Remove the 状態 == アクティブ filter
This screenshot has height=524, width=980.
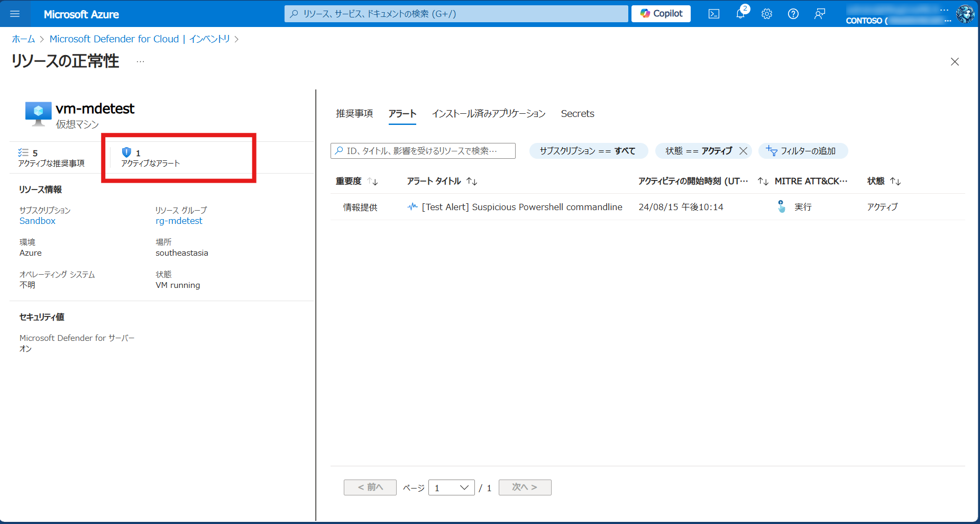point(743,151)
